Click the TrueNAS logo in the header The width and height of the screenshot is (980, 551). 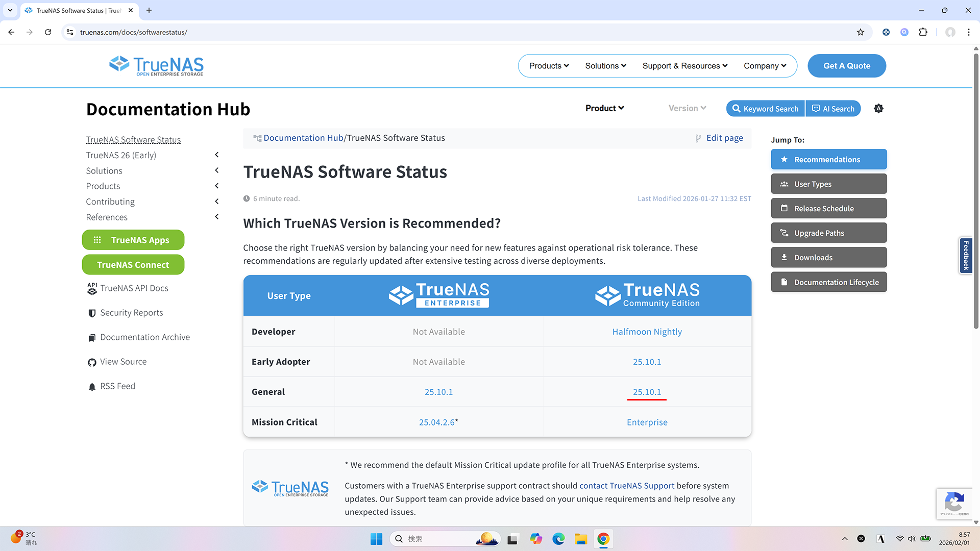156,66
